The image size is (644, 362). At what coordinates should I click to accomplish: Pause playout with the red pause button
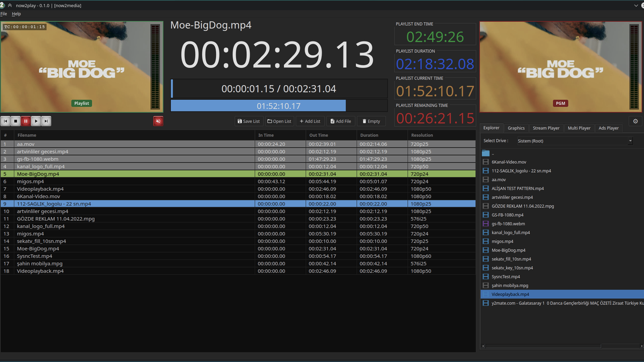[26, 122]
